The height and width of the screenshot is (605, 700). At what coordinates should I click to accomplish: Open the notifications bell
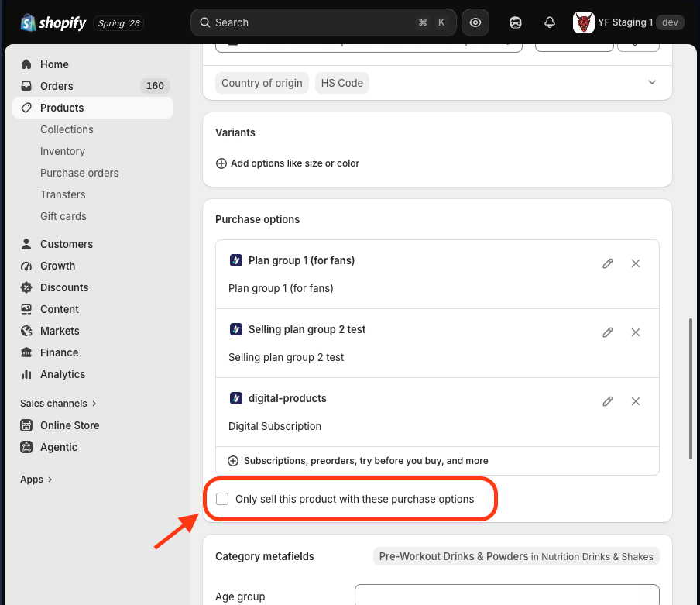[550, 22]
